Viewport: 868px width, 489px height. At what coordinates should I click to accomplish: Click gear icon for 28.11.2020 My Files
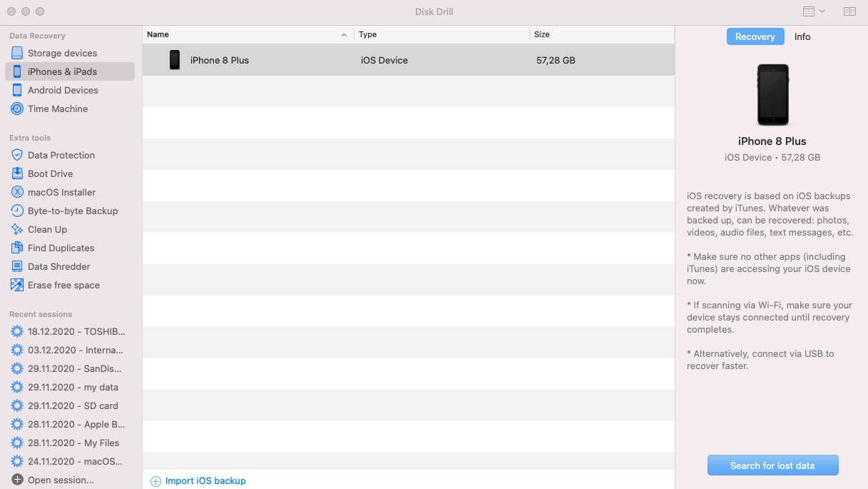coord(17,443)
